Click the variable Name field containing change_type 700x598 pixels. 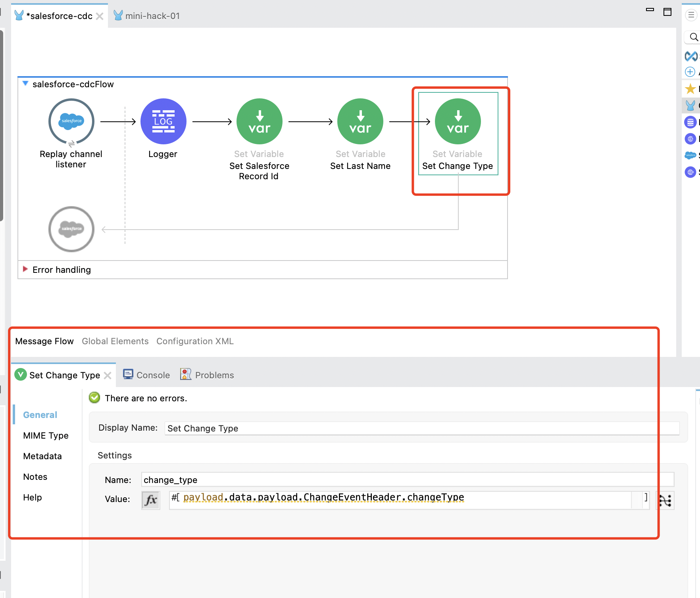(408, 479)
